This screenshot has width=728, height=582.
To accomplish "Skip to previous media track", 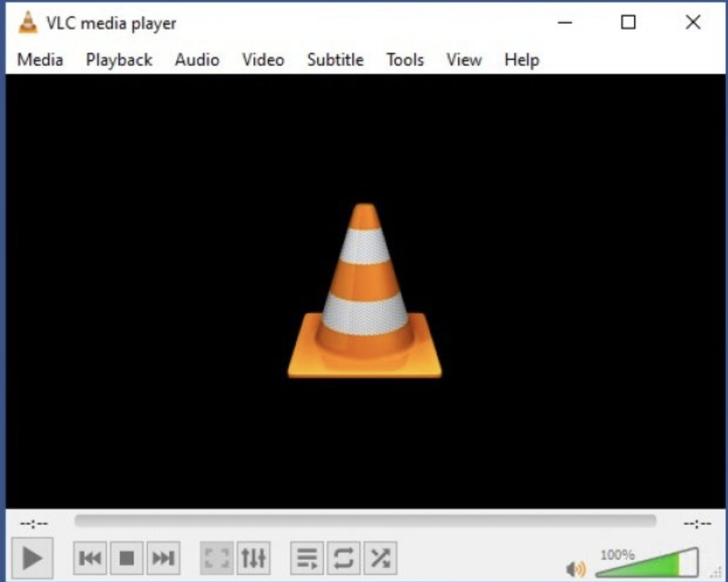I will tap(90, 558).
